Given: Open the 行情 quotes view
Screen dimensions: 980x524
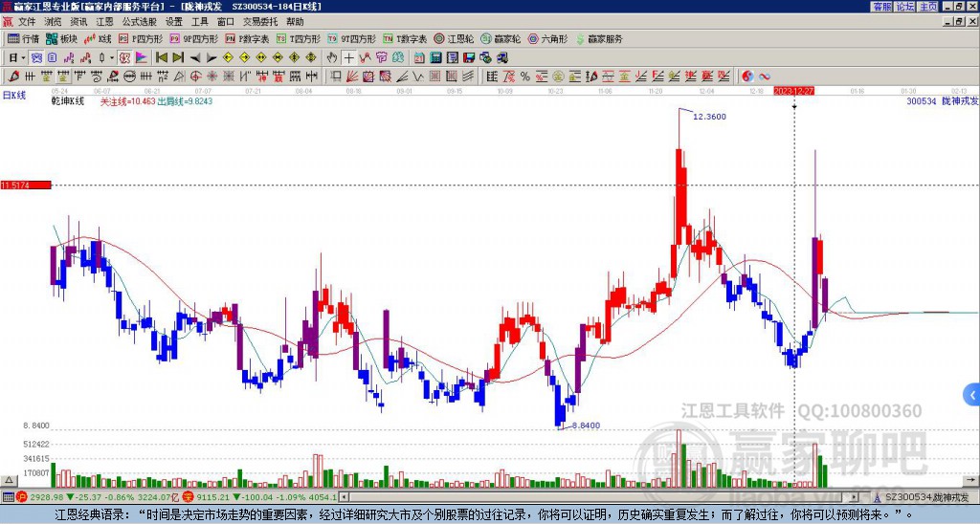Looking at the screenshot, I should pyautogui.click(x=23, y=38).
